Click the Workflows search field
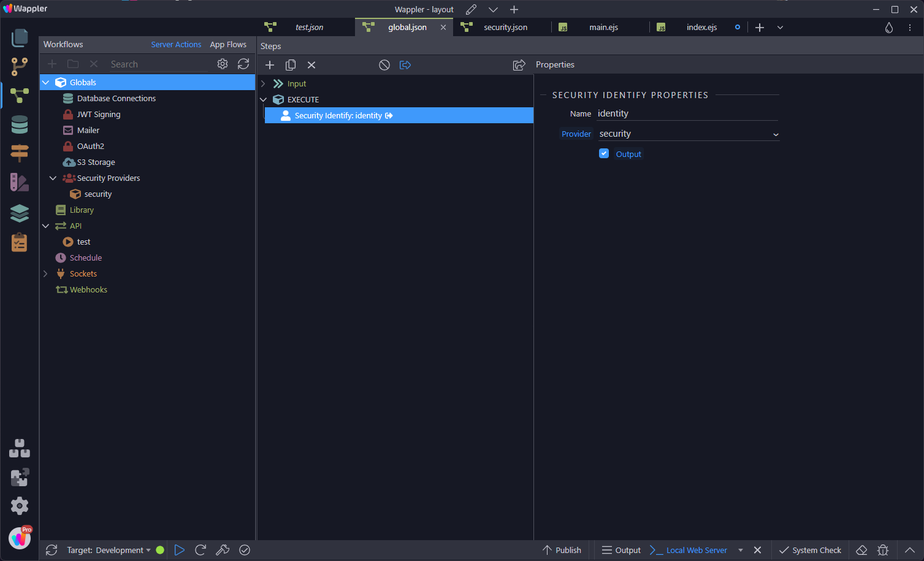The image size is (924, 561). click(x=158, y=64)
